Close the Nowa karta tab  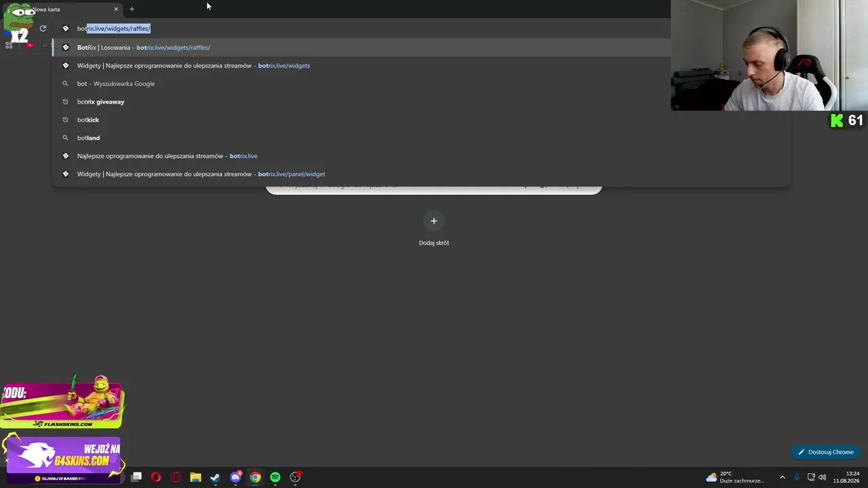[x=116, y=9]
